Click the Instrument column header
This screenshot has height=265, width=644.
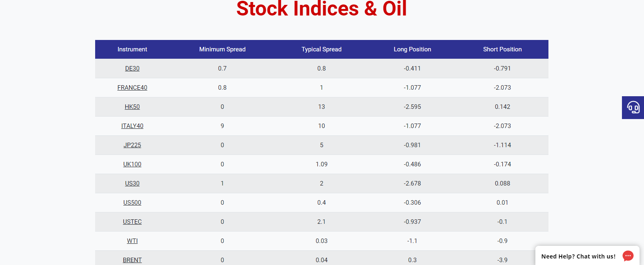click(x=132, y=49)
